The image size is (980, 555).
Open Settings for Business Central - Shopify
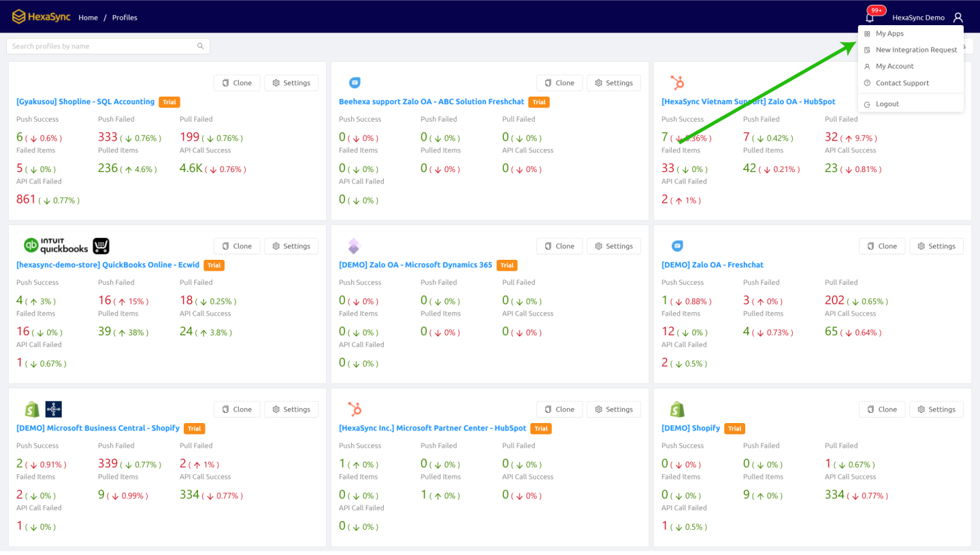291,409
